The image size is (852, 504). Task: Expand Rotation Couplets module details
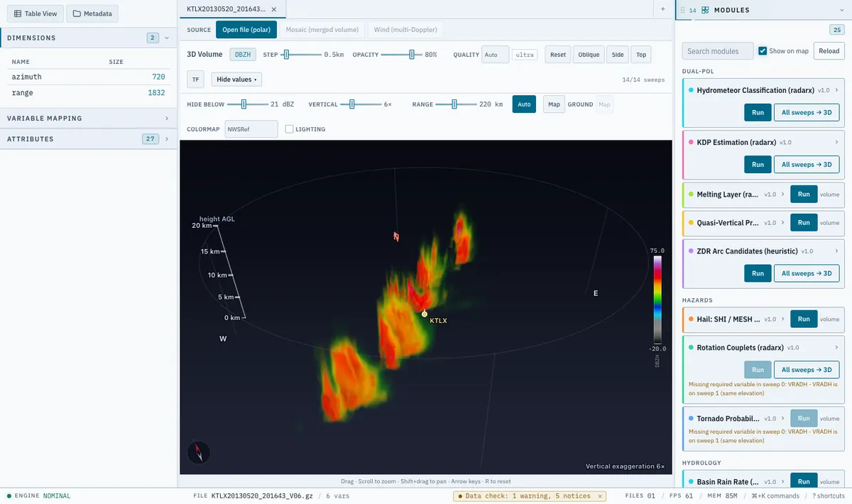pyautogui.click(x=837, y=348)
